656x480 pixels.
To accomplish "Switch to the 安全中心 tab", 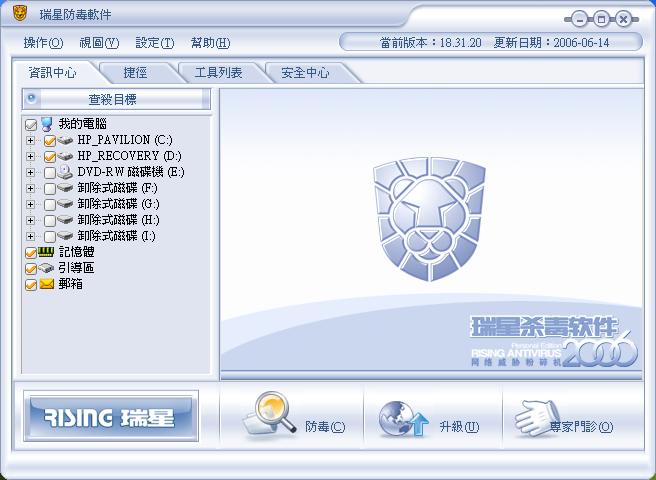I will point(305,73).
